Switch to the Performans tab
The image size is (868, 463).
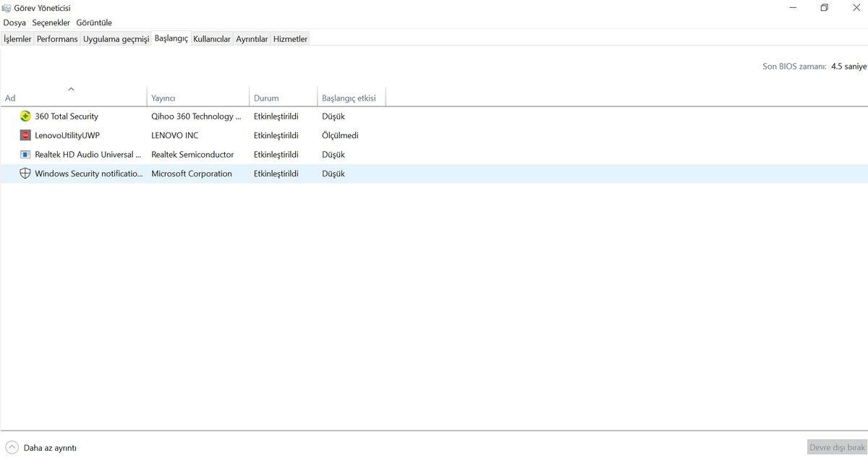click(x=57, y=39)
